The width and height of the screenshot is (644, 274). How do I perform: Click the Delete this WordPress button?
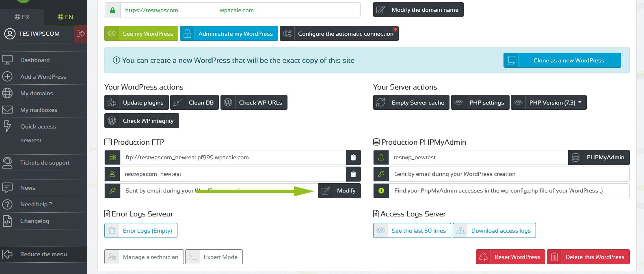(588, 257)
